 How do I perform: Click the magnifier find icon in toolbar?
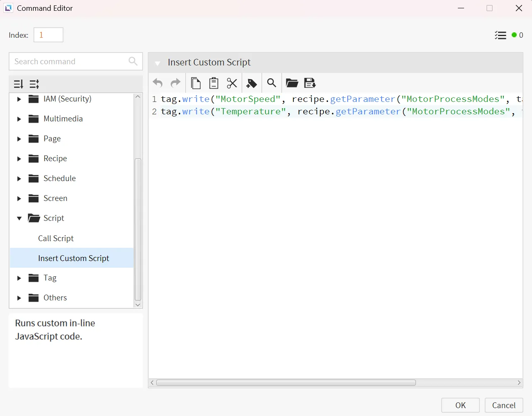click(x=271, y=83)
